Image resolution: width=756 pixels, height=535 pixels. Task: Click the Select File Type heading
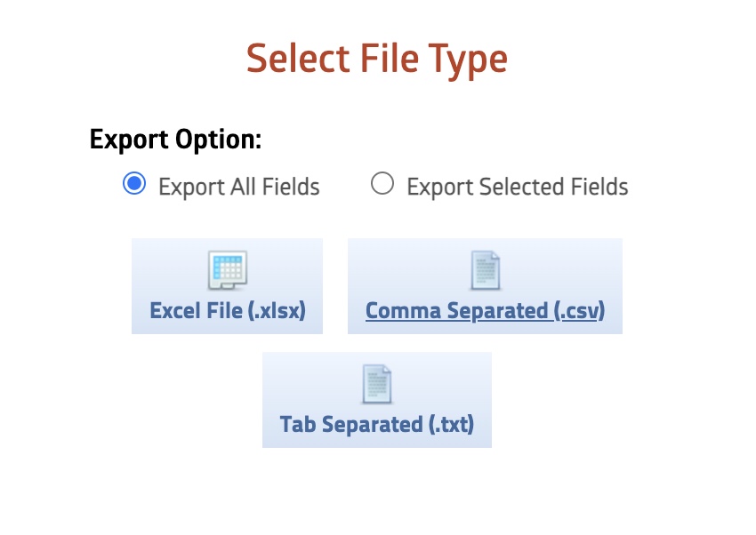[x=377, y=58]
